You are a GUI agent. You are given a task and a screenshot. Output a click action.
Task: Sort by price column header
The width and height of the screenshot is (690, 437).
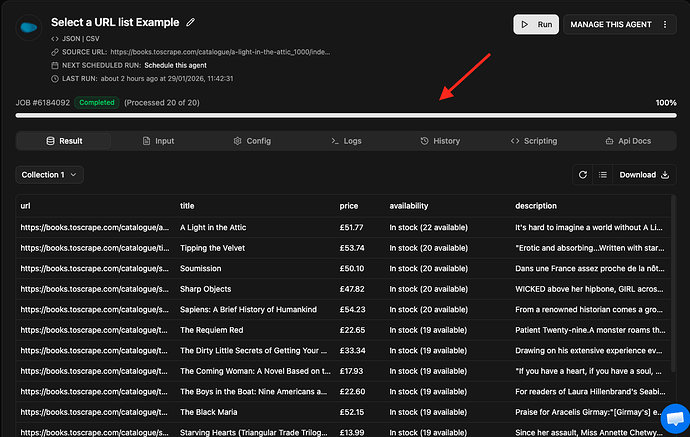tap(349, 206)
